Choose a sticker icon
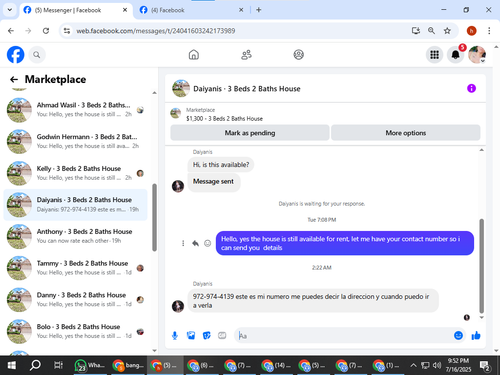500x375 pixels. pyautogui.click(x=207, y=336)
